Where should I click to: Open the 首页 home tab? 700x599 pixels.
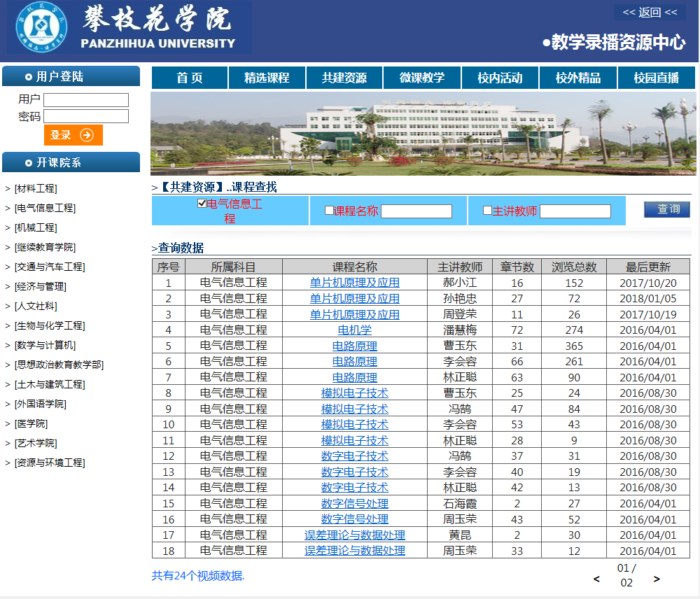click(x=190, y=78)
